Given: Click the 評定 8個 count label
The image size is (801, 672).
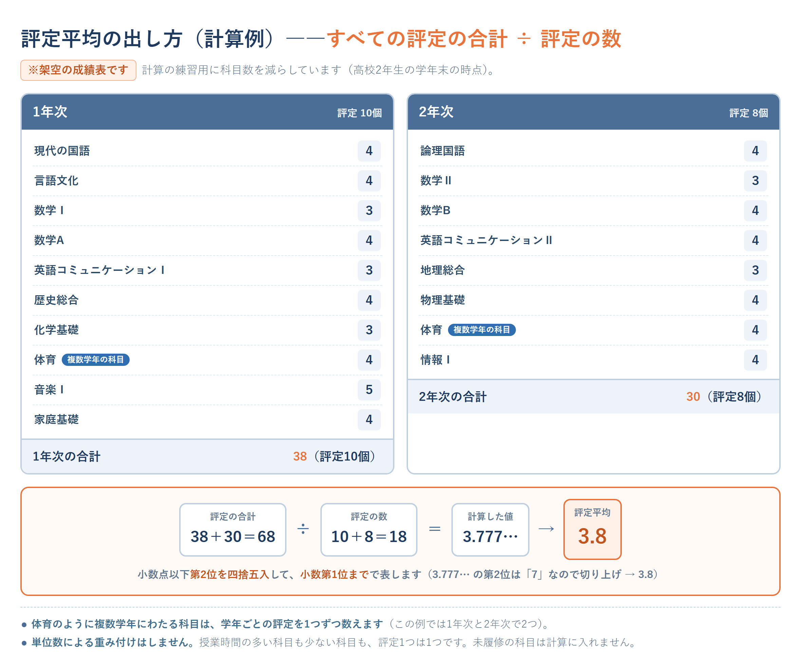Looking at the screenshot, I should (748, 113).
